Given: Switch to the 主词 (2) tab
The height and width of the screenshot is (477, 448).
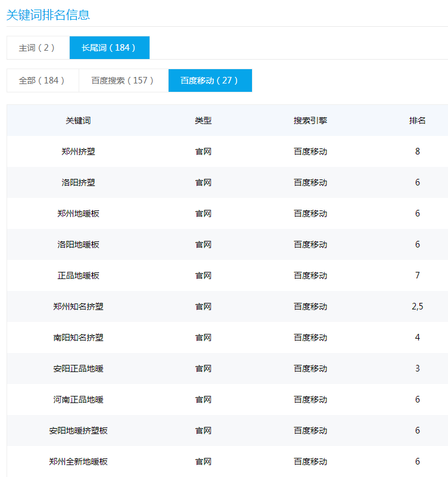Looking at the screenshot, I should click(x=38, y=48).
